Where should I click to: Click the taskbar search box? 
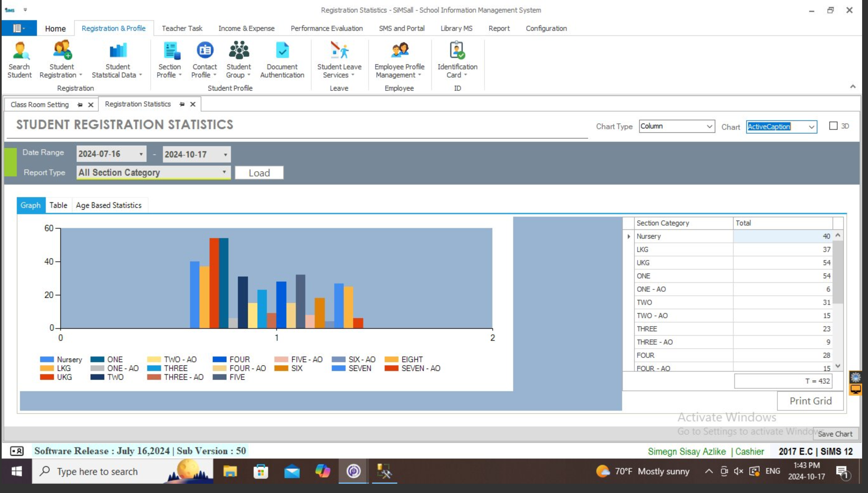point(123,471)
